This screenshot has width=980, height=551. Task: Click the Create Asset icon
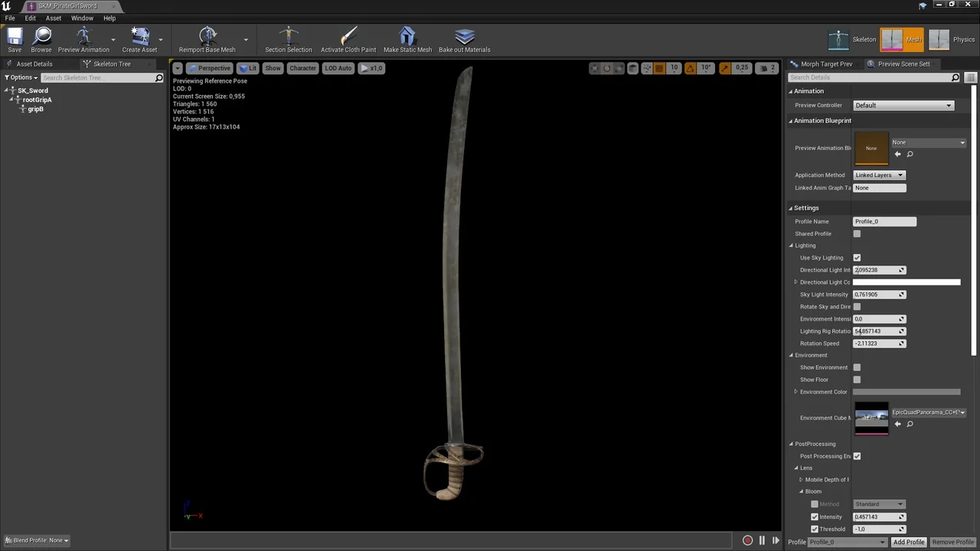pos(139,38)
